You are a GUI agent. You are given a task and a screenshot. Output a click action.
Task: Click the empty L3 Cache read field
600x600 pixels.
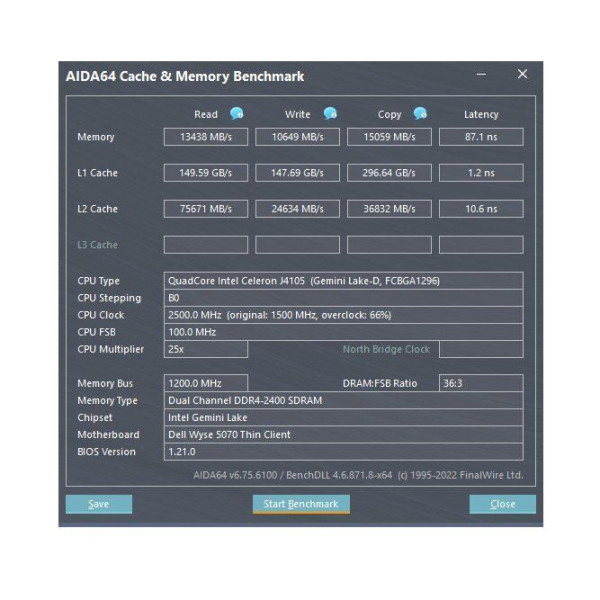pyautogui.click(x=206, y=245)
